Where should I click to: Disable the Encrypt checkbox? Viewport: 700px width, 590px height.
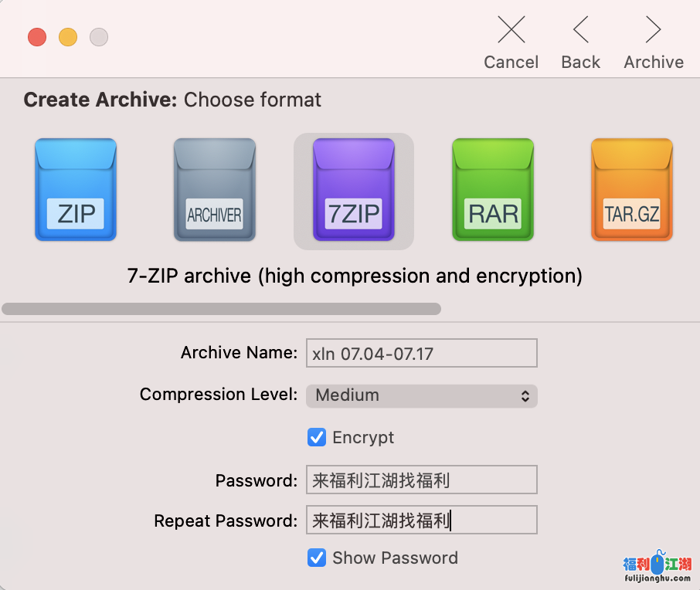click(317, 437)
